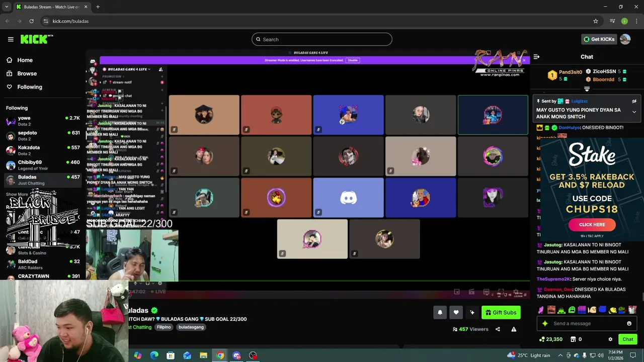The image size is (644, 362).
Task: Open Following in sidebar
Action: click(x=24, y=87)
